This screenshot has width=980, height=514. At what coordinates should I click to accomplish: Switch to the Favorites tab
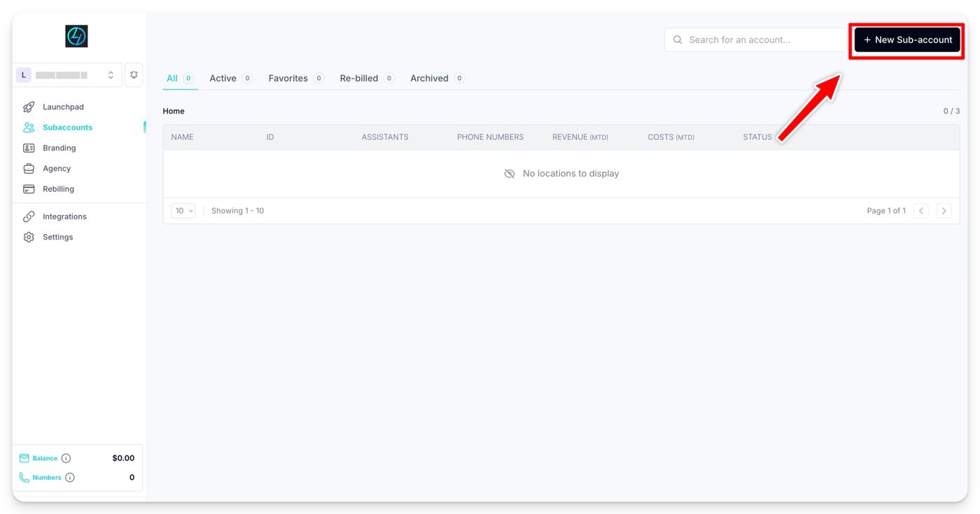pos(296,78)
